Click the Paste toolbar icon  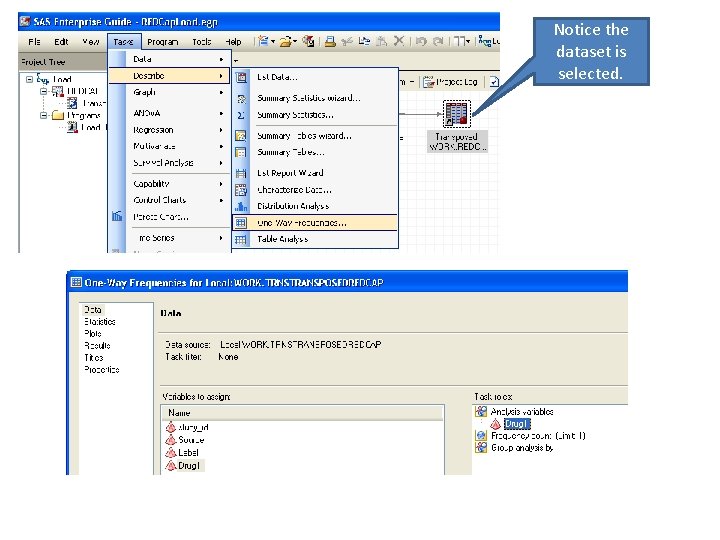[x=381, y=42]
